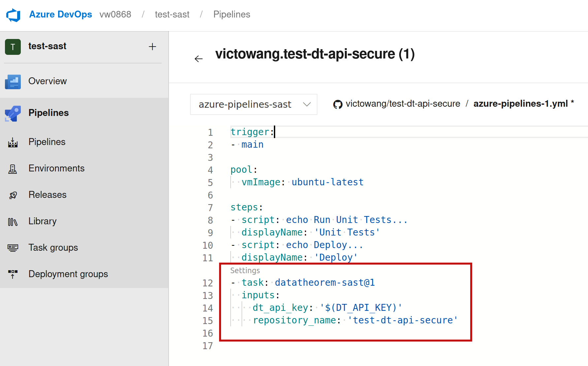Open the victowang/test-dt-api-secure repository link

[403, 104]
